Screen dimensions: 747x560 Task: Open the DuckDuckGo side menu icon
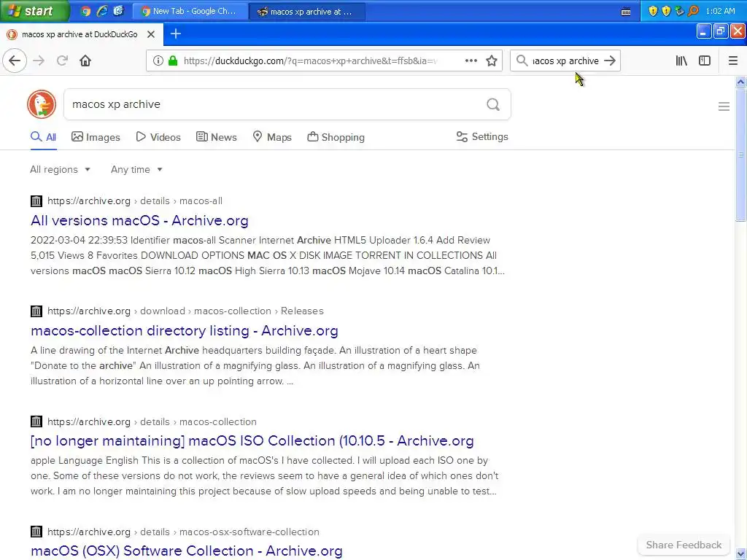click(724, 106)
